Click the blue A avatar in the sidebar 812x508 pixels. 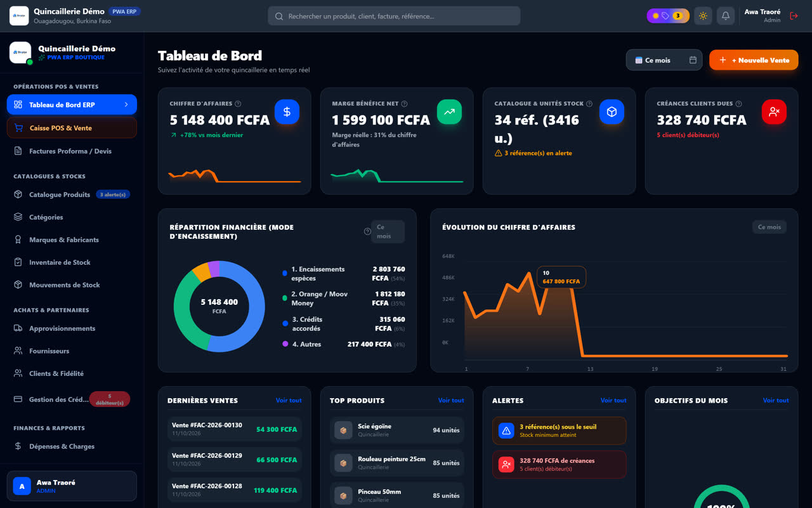22,486
